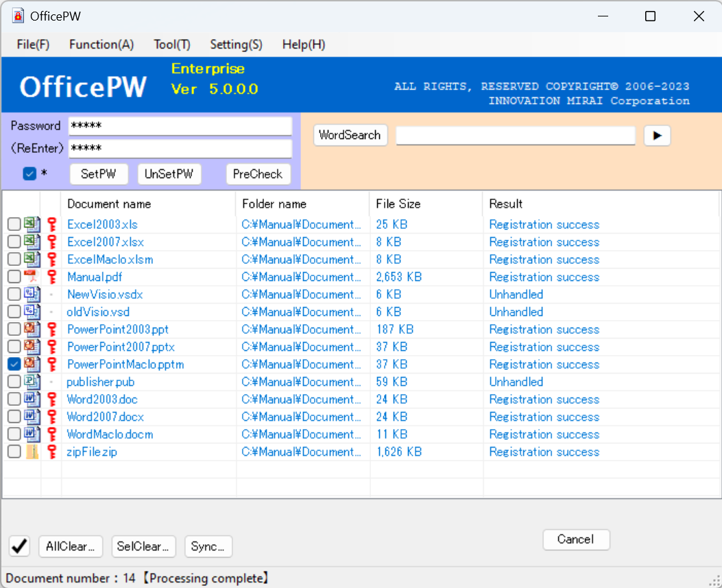The width and height of the screenshot is (722, 588).
Task: Click the Publisher icon beside publisher.pub
Action: point(32,382)
